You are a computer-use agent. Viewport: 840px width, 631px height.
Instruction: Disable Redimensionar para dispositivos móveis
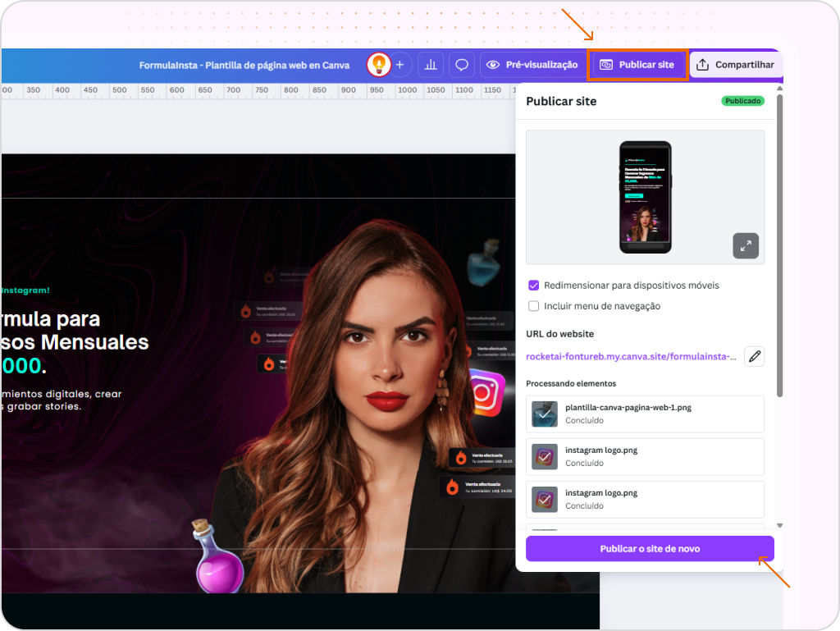click(x=534, y=285)
